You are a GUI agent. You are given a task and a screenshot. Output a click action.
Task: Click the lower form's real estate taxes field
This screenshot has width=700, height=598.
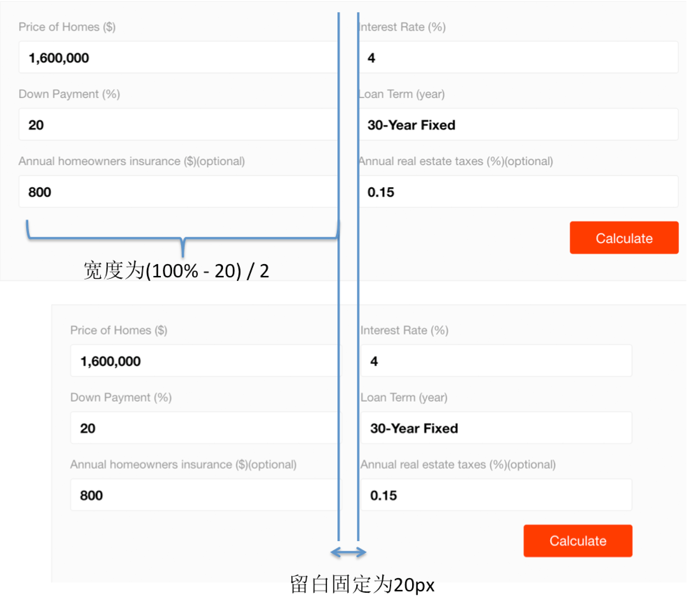[x=496, y=495]
